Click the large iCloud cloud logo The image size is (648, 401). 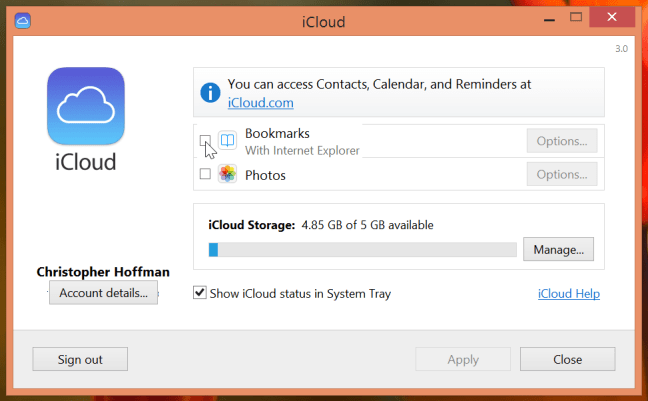(x=85, y=106)
